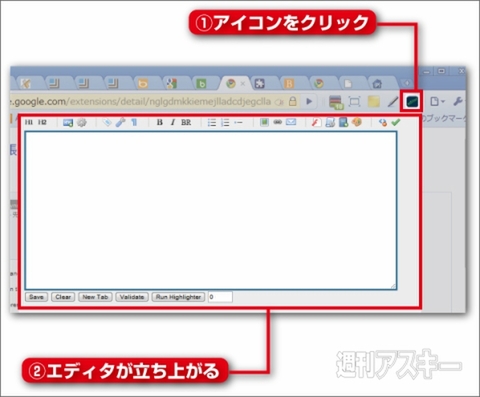Open the page menu dropdown

click(437, 101)
